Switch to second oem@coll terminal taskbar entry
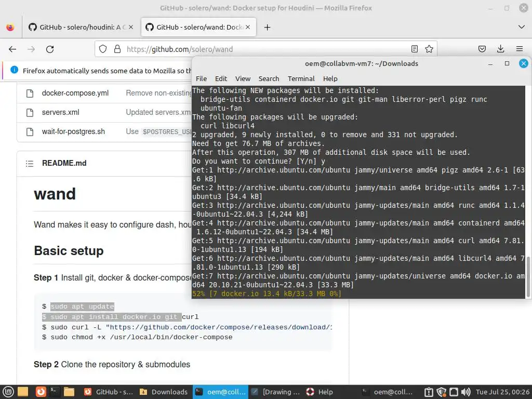 coord(387,392)
